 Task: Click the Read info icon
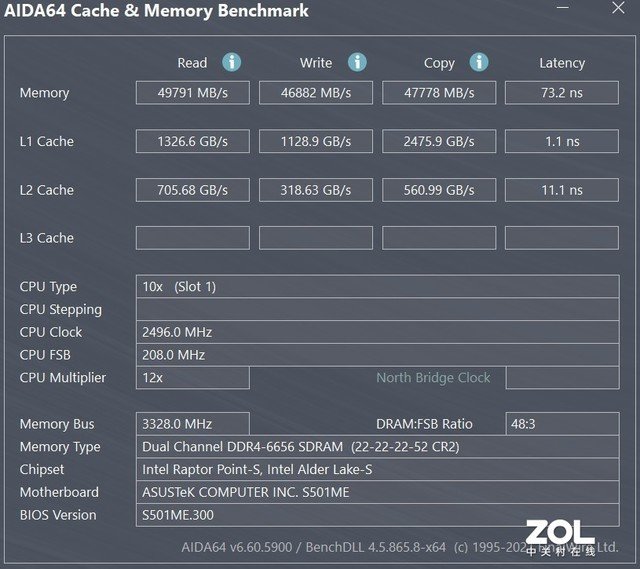pos(232,62)
